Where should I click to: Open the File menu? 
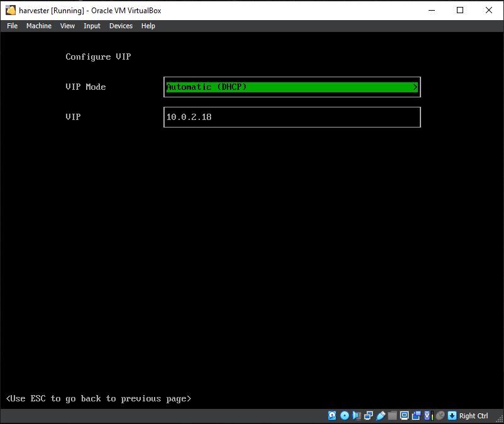pyautogui.click(x=11, y=26)
